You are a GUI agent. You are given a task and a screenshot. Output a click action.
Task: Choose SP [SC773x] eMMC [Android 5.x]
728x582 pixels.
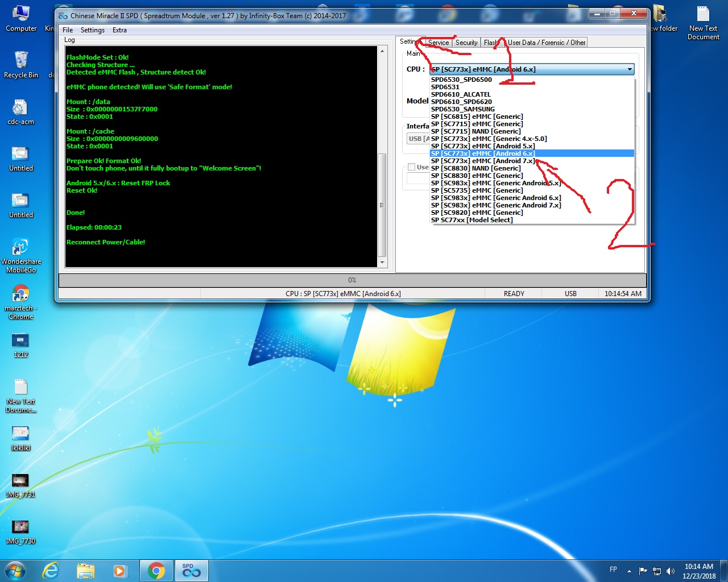pyautogui.click(x=532, y=146)
